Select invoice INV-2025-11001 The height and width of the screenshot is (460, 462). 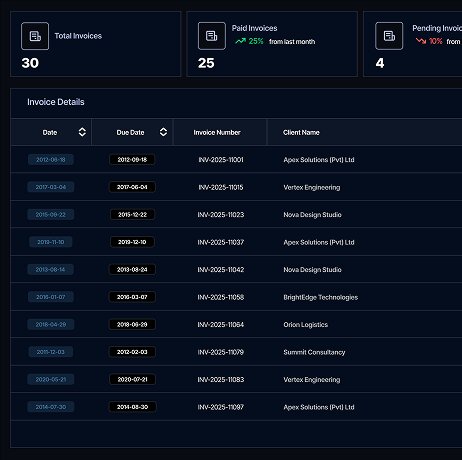[x=221, y=160]
